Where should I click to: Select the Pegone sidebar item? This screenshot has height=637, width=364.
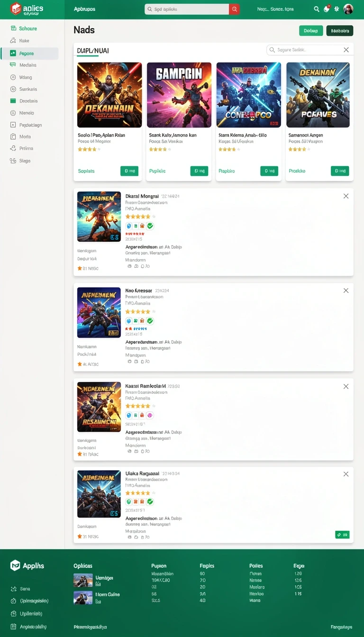29,53
